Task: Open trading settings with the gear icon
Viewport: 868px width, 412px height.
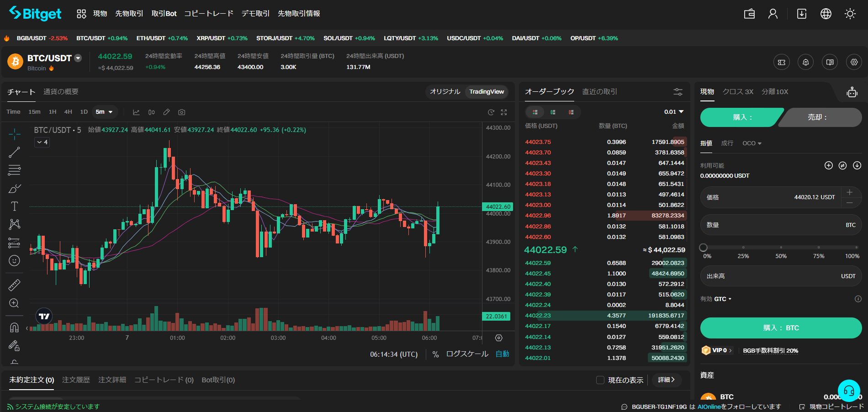Action: tap(853, 62)
